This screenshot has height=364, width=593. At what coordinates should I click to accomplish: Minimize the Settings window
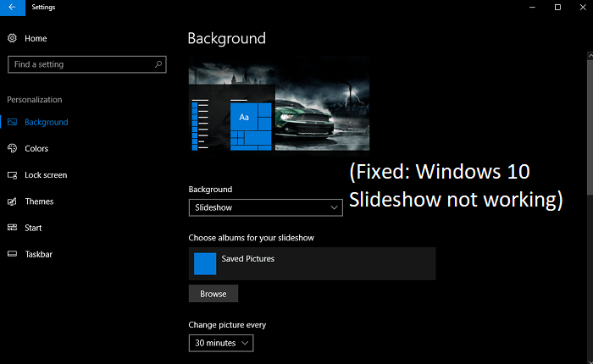pos(532,8)
